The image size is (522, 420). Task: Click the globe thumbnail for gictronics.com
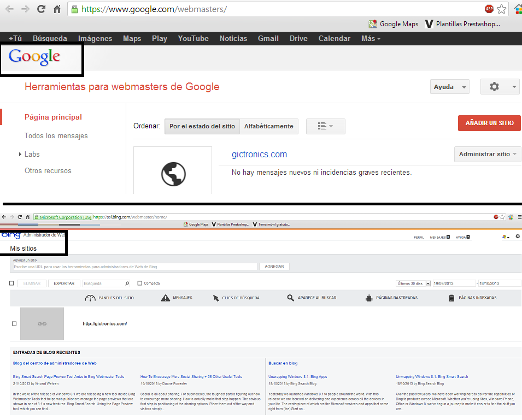point(173,174)
